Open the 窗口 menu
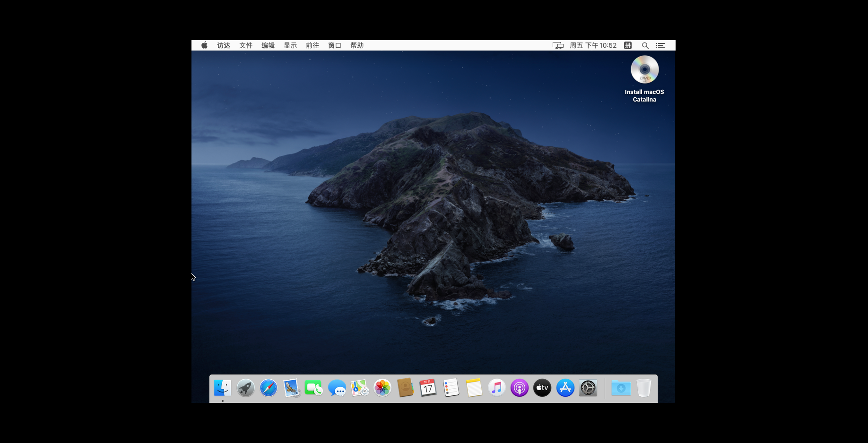The width and height of the screenshot is (868, 443). (335, 45)
